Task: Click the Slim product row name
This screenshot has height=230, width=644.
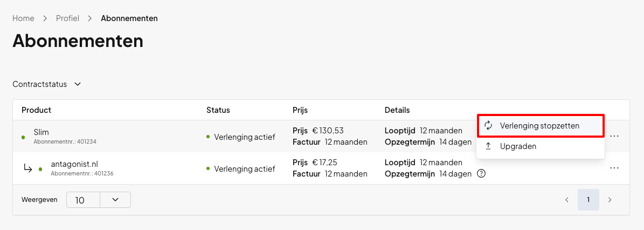Action: tap(41, 132)
